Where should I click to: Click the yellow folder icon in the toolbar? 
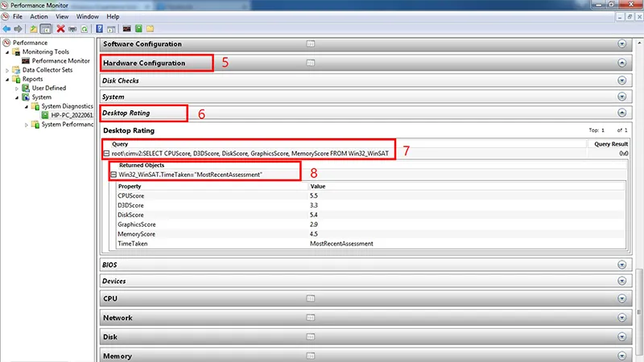tap(150, 28)
